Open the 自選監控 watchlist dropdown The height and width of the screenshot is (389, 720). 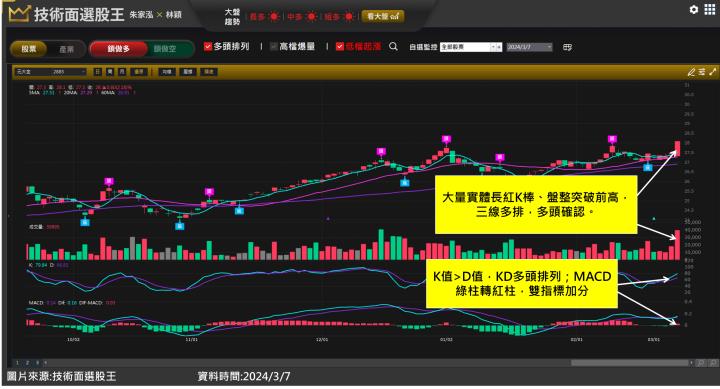tap(471, 47)
